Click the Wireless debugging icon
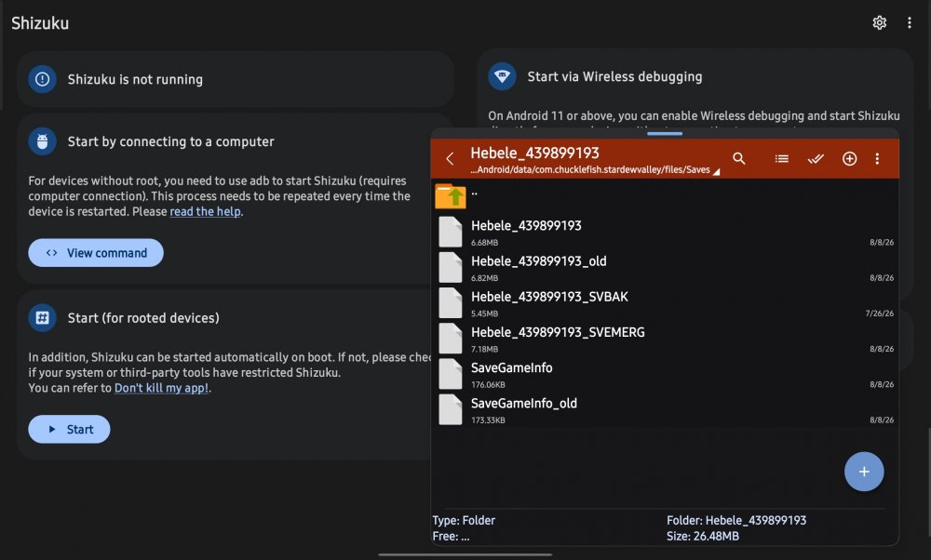 [503, 76]
